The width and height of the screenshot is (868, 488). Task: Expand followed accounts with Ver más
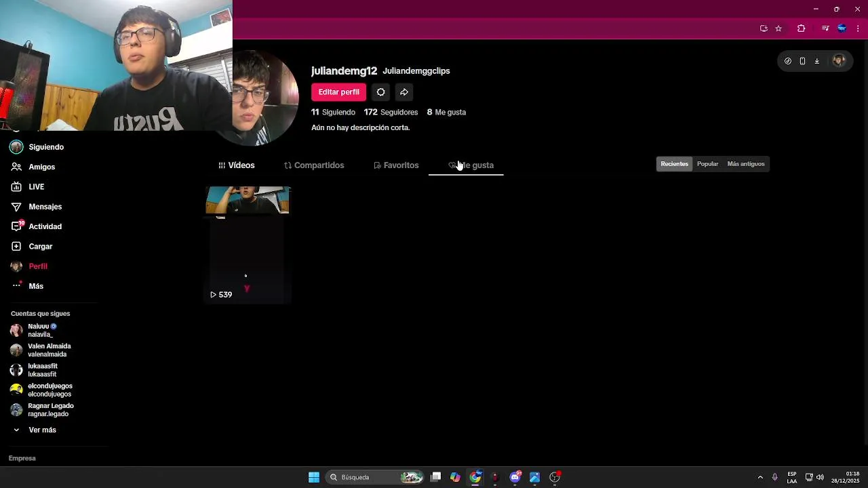click(x=35, y=430)
